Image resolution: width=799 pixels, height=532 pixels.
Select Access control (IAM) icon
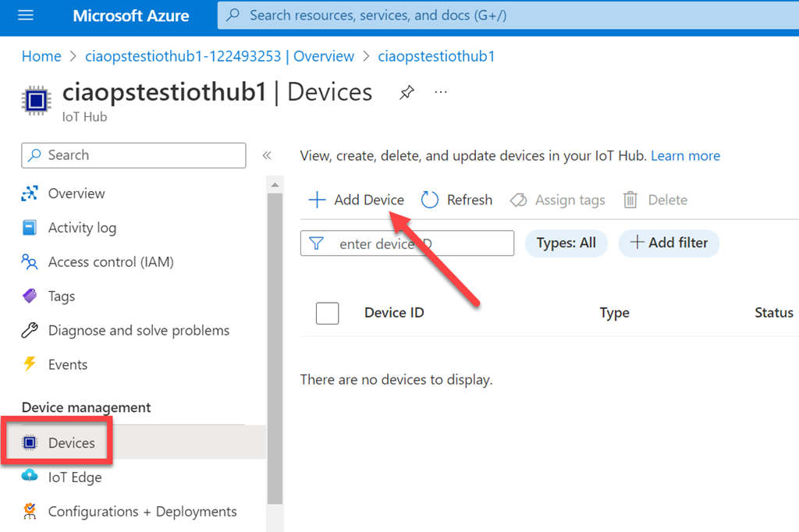pyautogui.click(x=30, y=262)
